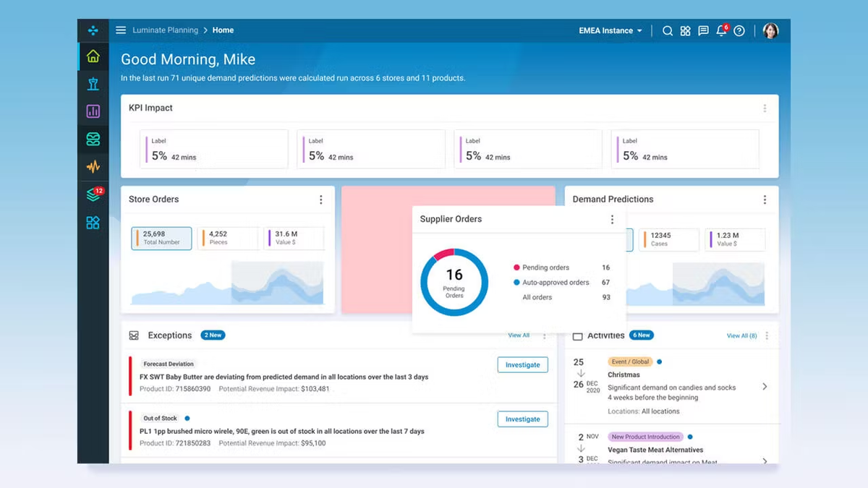
Task: Select the 31.6 M Value $ tile
Action: pyautogui.click(x=294, y=238)
